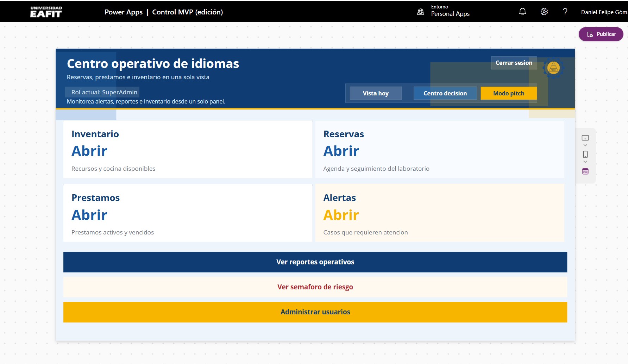The image size is (628, 364).
Task: Click the Control MVP (edición) title
Action: (x=187, y=12)
